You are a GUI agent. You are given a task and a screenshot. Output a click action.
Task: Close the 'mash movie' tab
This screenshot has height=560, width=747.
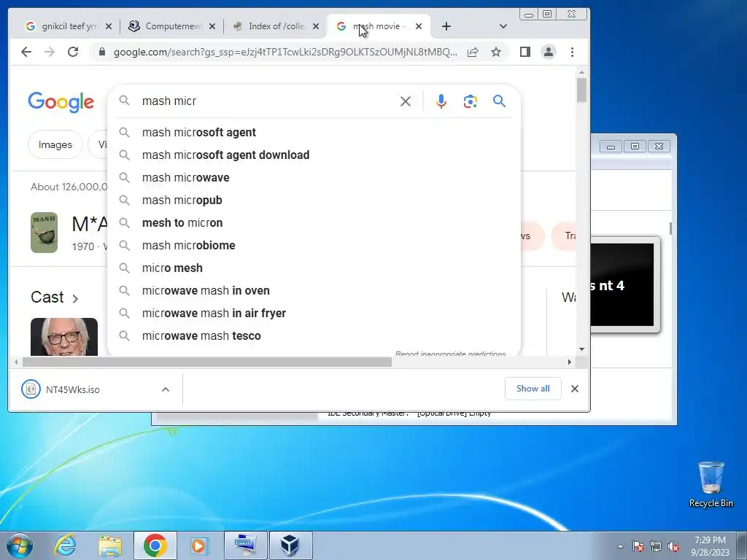[x=419, y=27]
